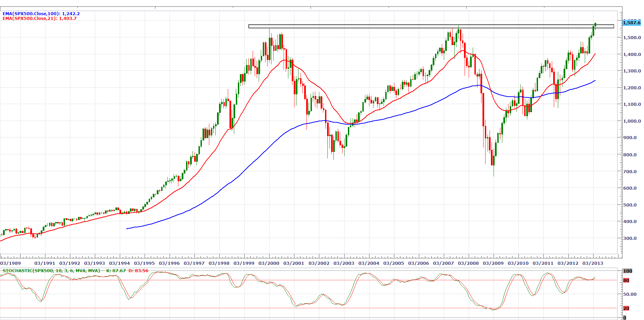Select the 03/2013 date axis label
The height and width of the screenshot is (320, 644).
[593, 263]
